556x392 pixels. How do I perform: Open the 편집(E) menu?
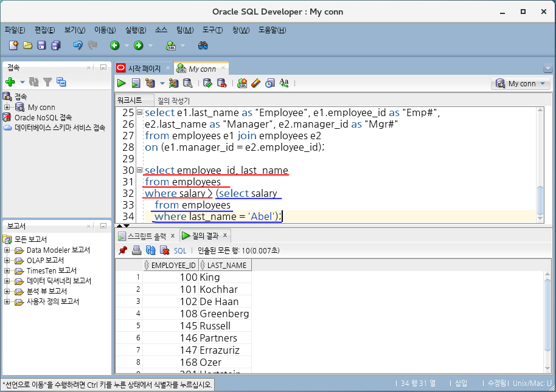tap(44, 30)
